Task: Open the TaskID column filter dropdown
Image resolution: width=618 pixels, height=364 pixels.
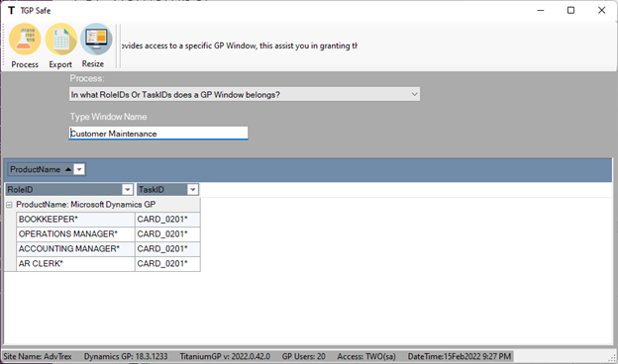Action: (193, 190)
